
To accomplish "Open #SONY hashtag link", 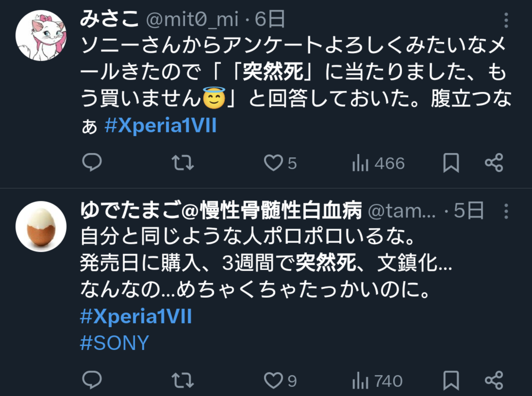I will pos(115,343).
